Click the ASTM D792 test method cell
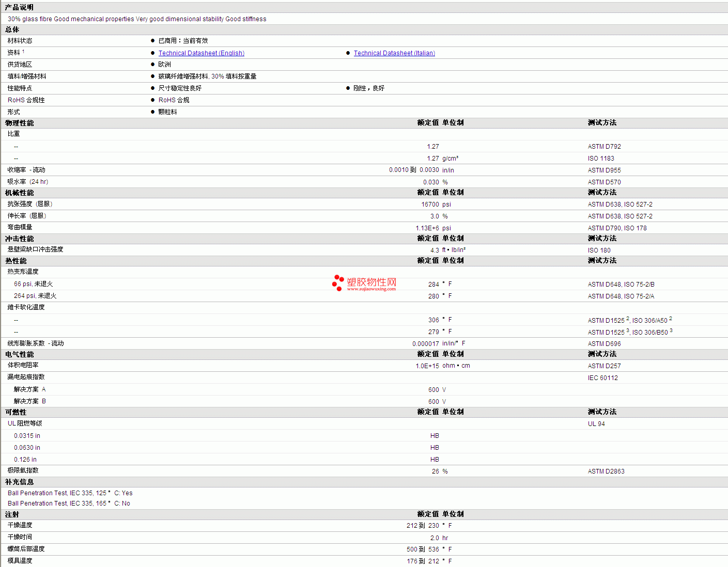The height and width of the screenshot is (567, 728). [604, 147]
